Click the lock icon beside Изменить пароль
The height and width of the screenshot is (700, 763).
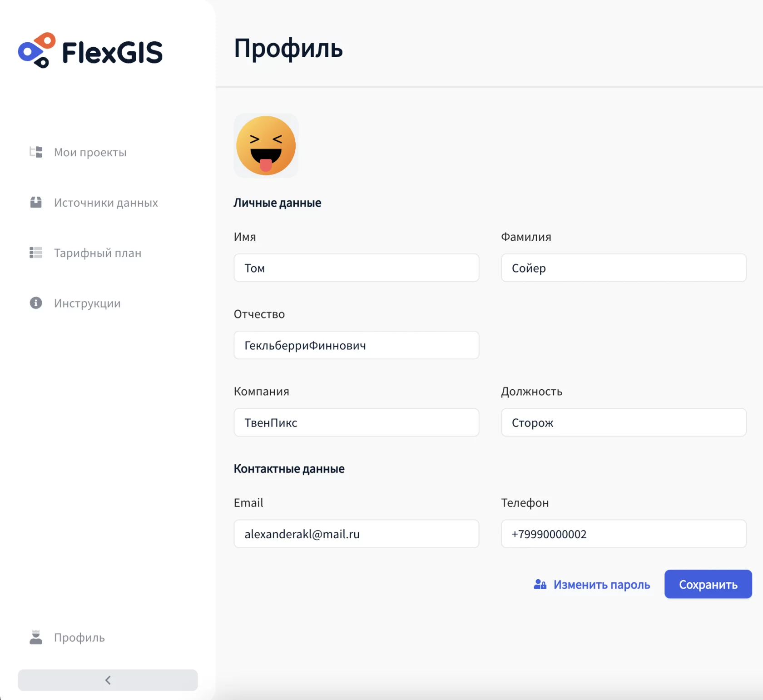tap(540, 585)
